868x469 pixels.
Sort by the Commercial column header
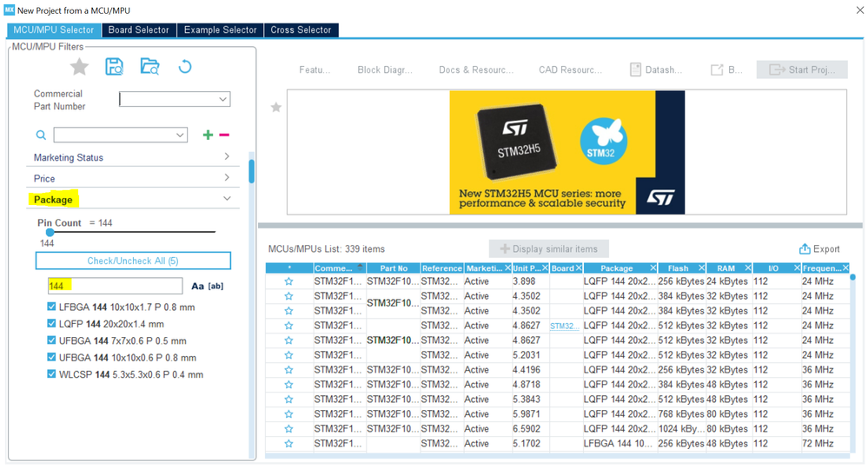coord(339,268)
